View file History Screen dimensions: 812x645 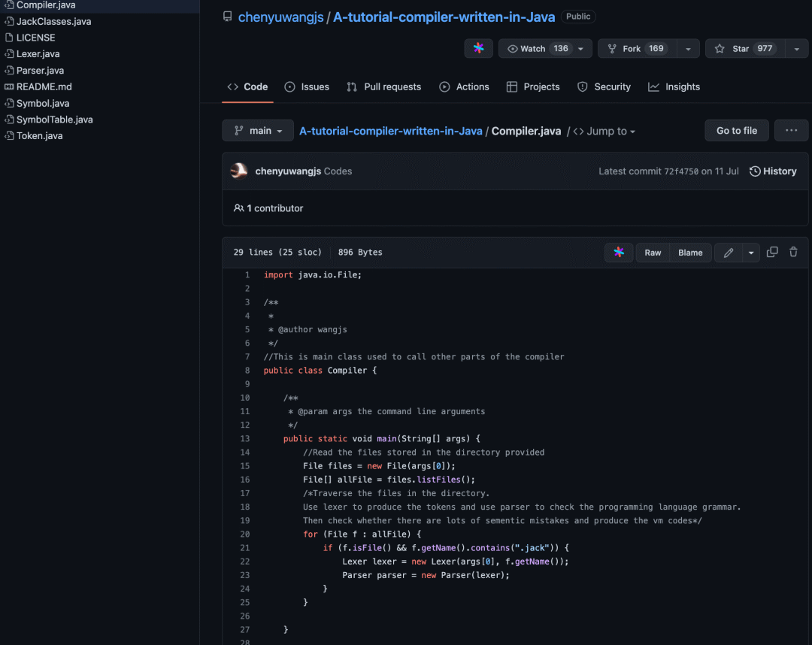pos(773,171)
